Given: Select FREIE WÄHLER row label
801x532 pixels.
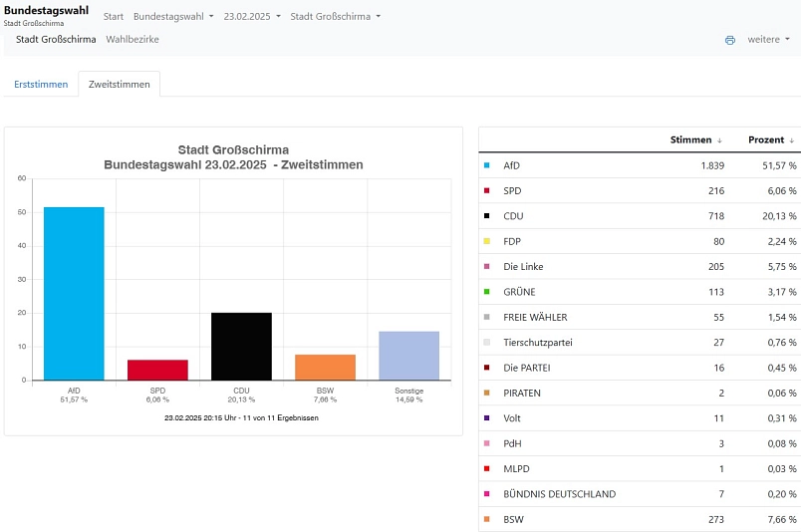Looking at the screenshot, I should [535, 317].
